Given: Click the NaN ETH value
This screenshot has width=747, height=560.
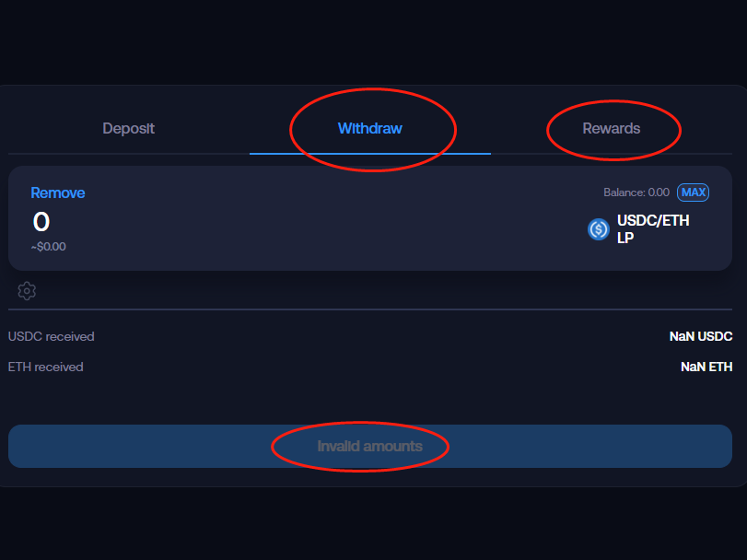Looking at the screenshot, I should pyautogui.click(x=706, y=367).
